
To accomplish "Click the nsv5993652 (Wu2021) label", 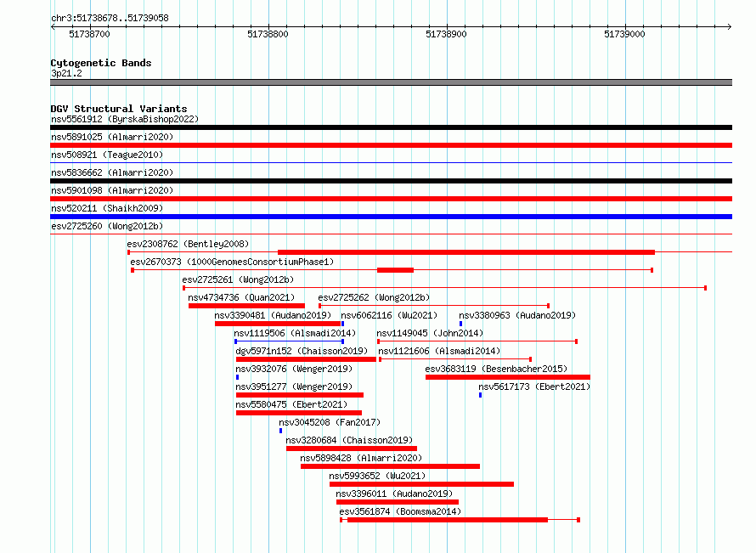I will [377, 476].
